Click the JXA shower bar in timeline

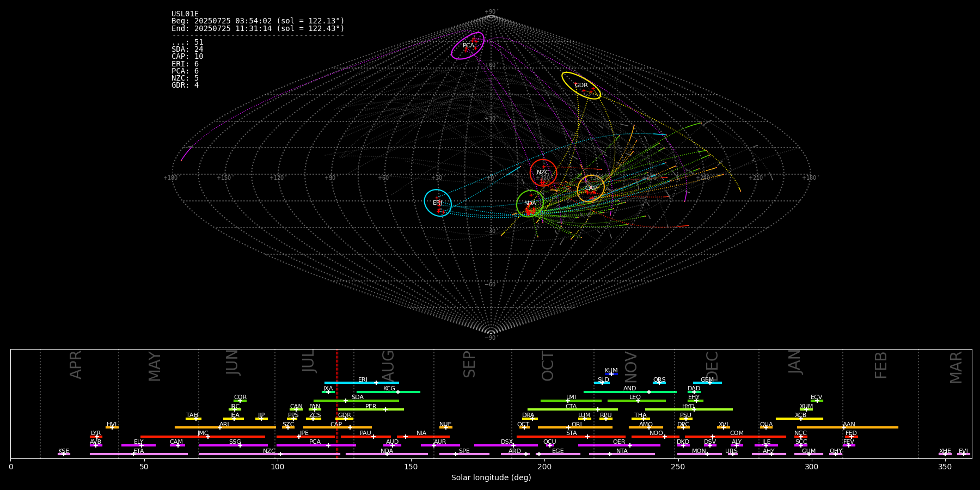328,391
